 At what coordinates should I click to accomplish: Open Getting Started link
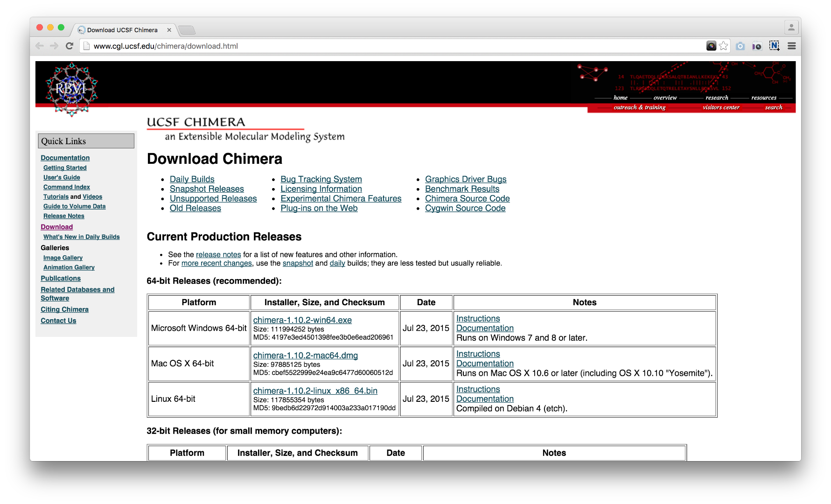[x=65, y=168]
